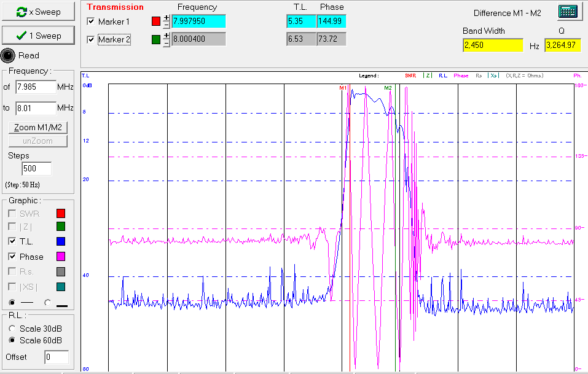This screenshot has height=374, width=588.
Task: Toggle the Phase graphic checkbox
Action: 12,257
